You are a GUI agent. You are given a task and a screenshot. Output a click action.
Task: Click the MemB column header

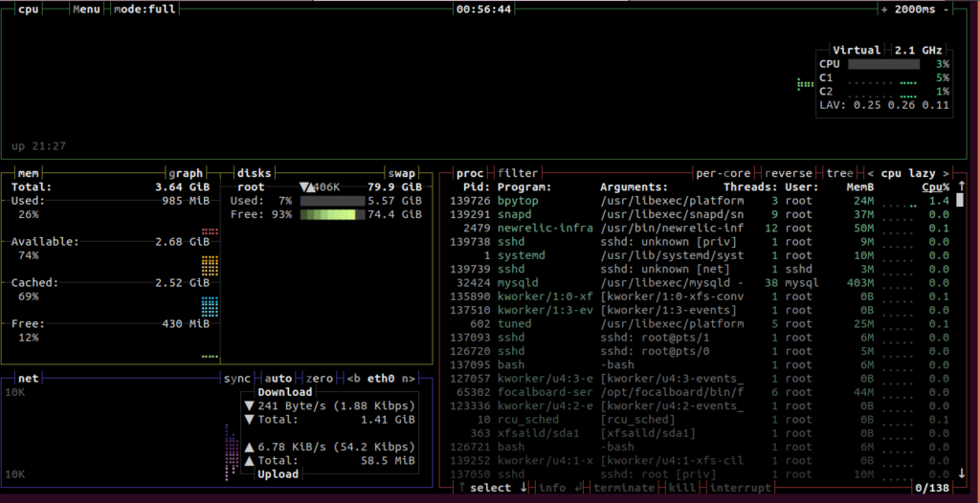860,186
